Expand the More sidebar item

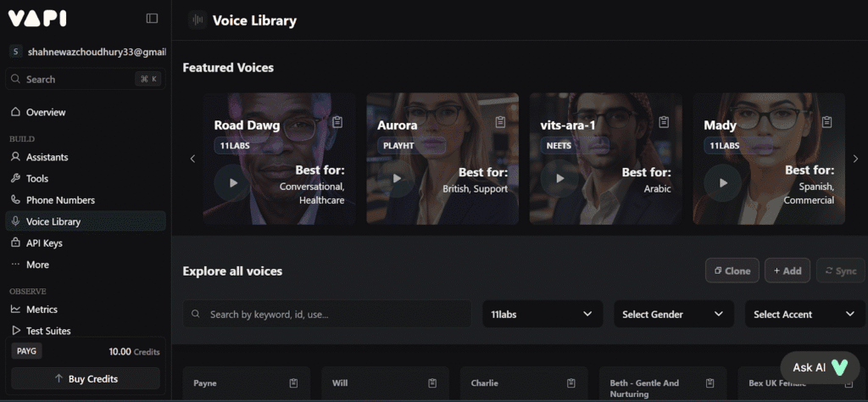coord(37,265)
